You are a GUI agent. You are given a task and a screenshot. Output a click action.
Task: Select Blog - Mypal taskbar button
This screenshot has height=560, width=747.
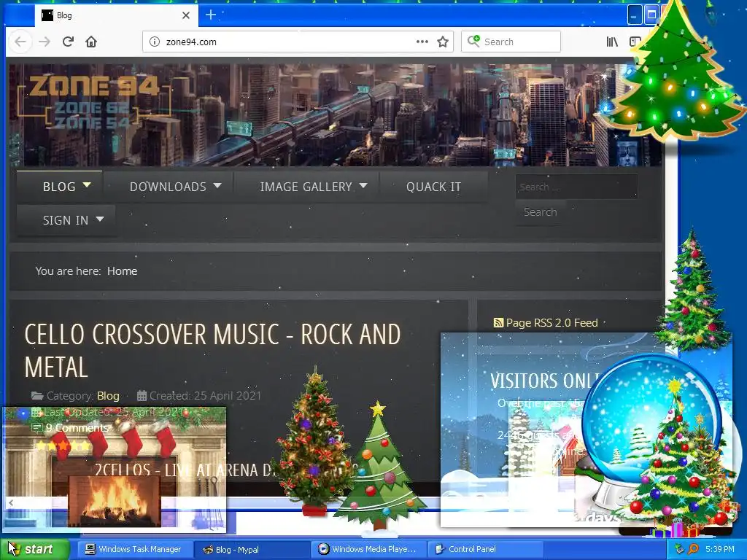(x=252, y=550)
